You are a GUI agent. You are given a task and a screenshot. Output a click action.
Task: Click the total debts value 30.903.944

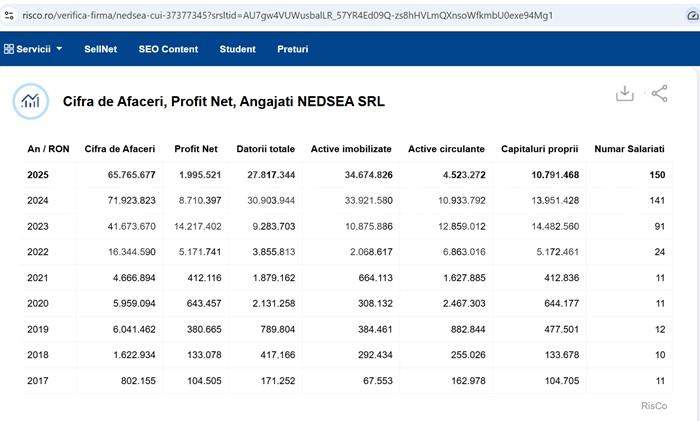(271, 200)
